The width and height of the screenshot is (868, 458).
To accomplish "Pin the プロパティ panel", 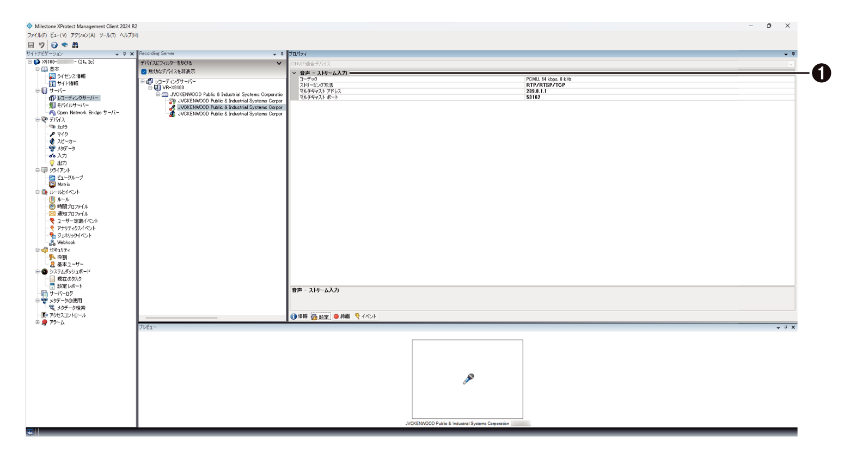I will [x=793, y=54].
